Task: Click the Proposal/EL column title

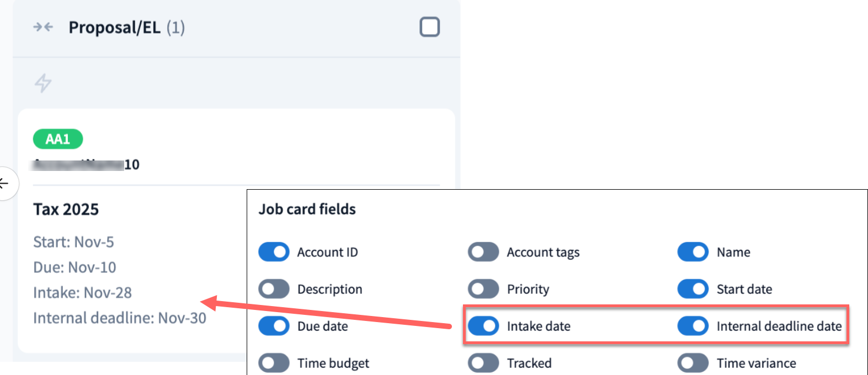Action: 114,27
